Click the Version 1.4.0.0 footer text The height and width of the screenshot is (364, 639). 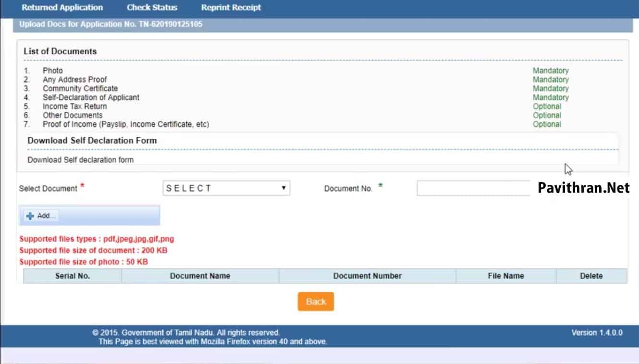pos(597,332)
